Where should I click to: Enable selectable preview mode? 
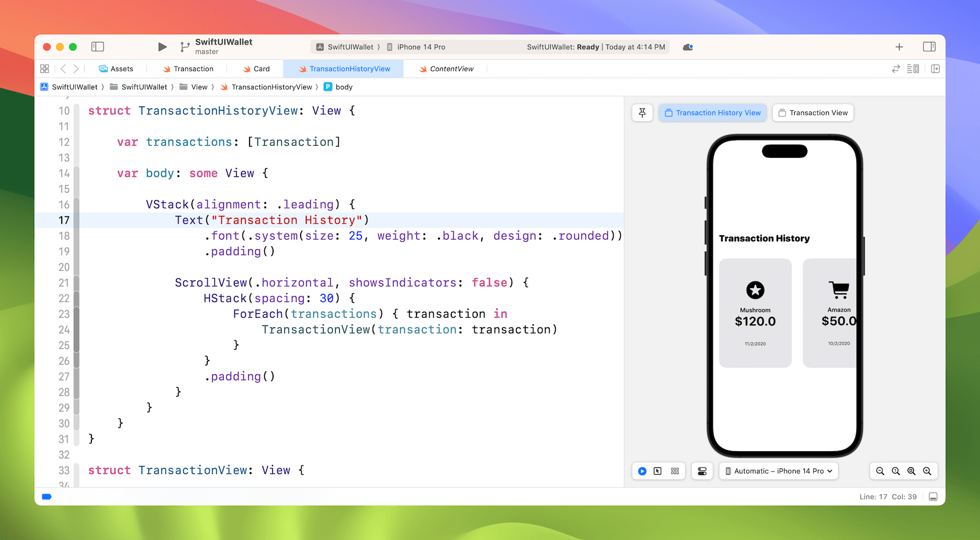point(658,471)
